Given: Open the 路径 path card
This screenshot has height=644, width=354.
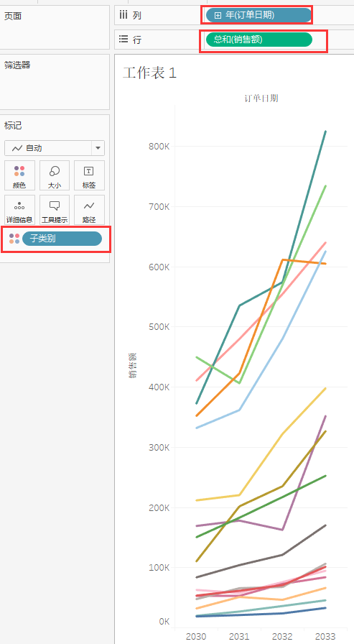Looking at the screenshot, I should tap(89, 210).
